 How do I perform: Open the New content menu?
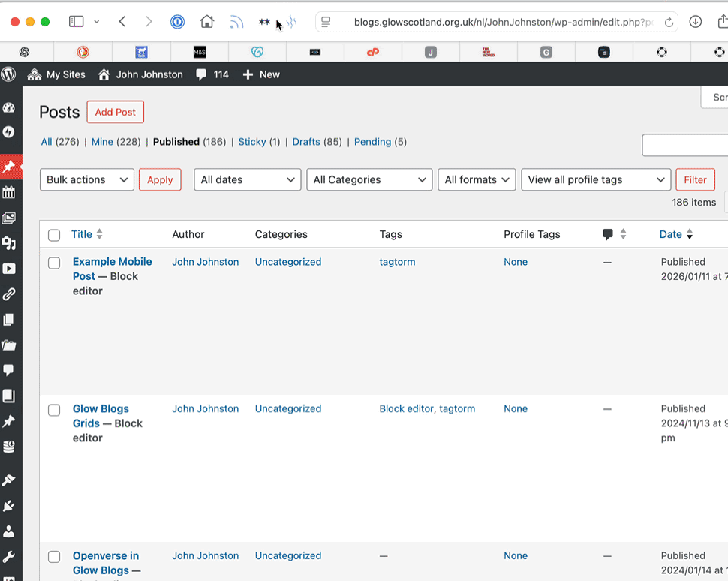click(261, 74)
